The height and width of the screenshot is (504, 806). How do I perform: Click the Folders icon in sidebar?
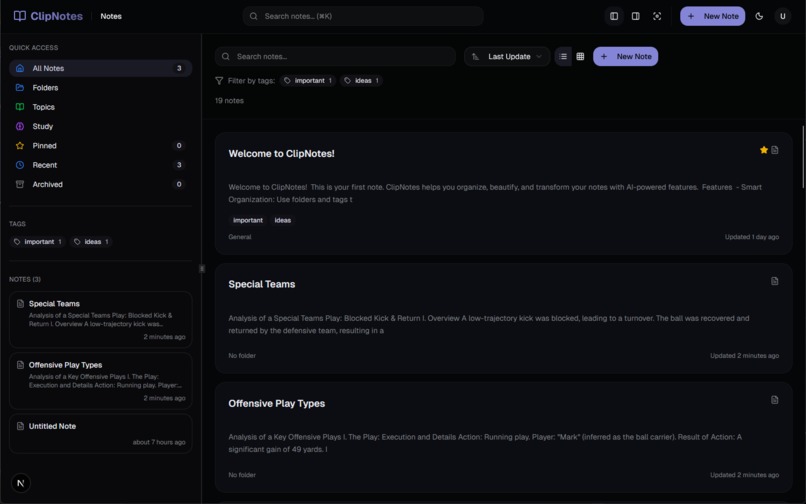(20, 87)
